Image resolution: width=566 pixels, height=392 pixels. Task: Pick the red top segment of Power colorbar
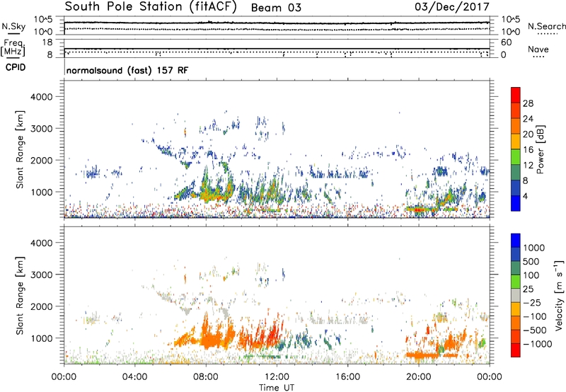click(x=516, y=95)
